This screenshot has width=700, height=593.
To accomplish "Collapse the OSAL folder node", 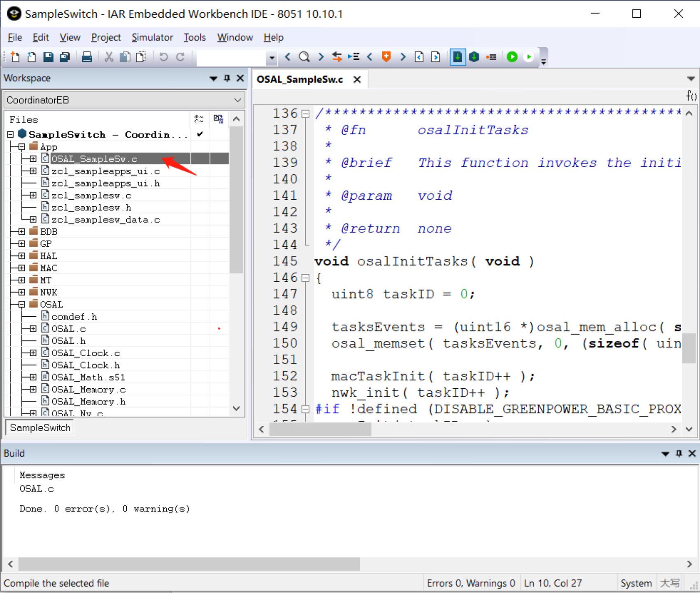I will 21,304.
